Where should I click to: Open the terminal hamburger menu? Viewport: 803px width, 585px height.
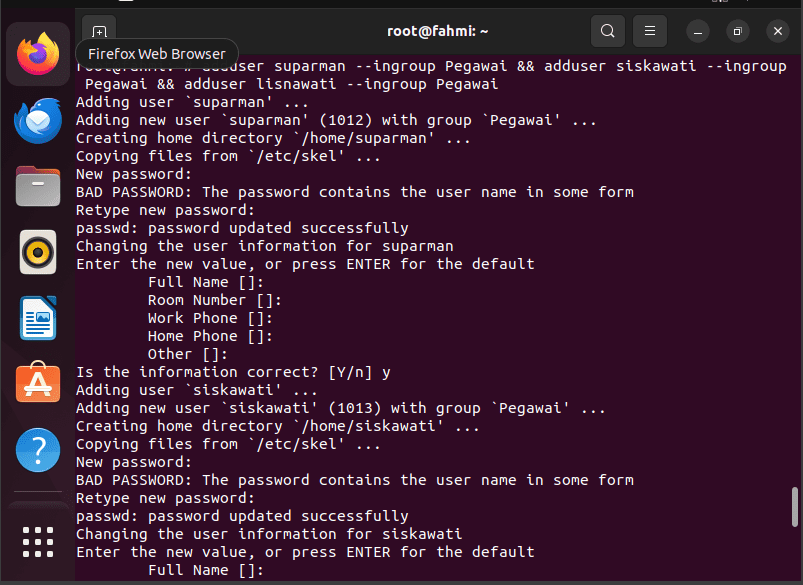click(x=649, y=31)
